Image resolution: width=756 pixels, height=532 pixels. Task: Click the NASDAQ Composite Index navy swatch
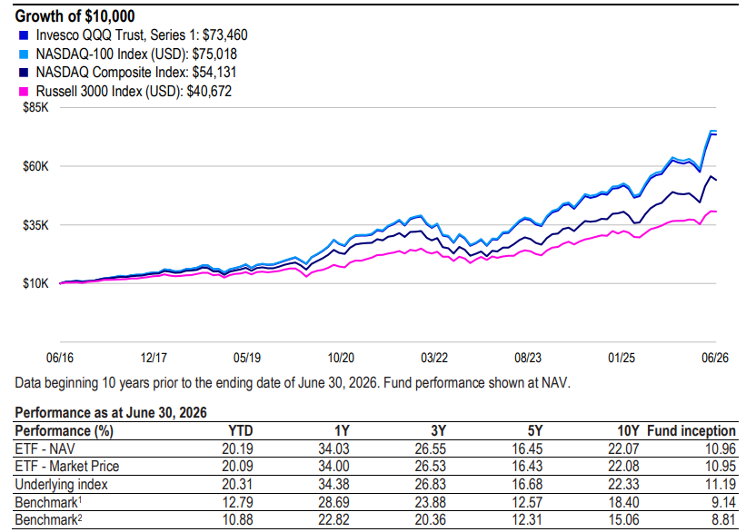tap(23, 73)
